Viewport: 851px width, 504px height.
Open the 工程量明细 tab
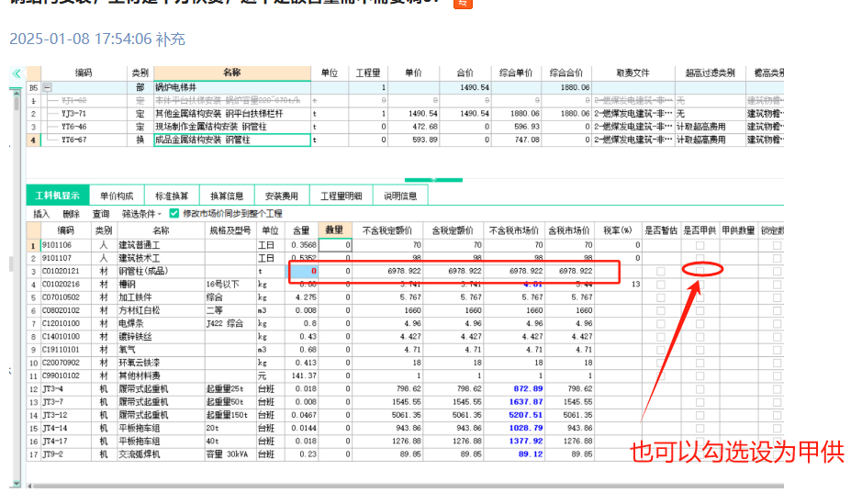pos(341,196)
